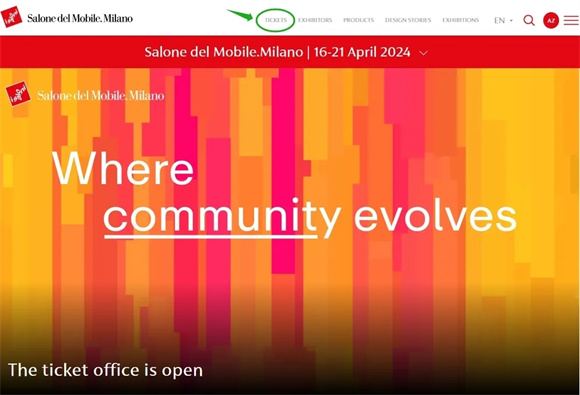Viewport: 580px width, 395px height.
Task: Select PRODUCTS in the top navigation
Action: (358, 20)
